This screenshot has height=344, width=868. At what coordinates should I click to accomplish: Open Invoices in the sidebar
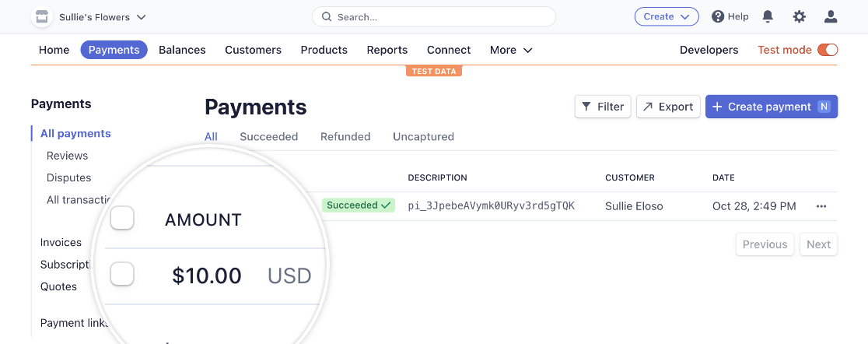tap(61, 242)
